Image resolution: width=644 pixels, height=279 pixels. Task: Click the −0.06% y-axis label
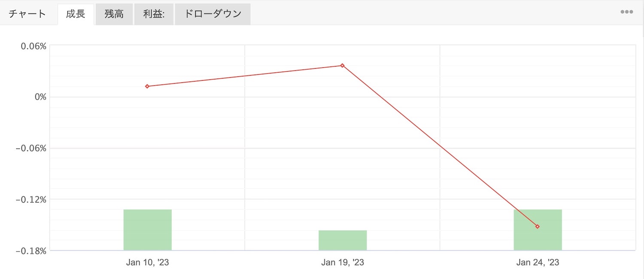coord(30,149)
